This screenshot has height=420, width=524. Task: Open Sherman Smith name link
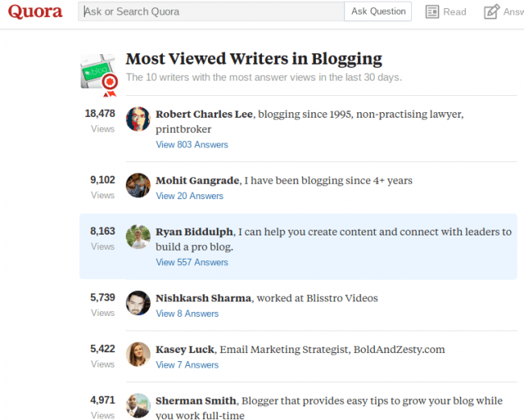196,401
